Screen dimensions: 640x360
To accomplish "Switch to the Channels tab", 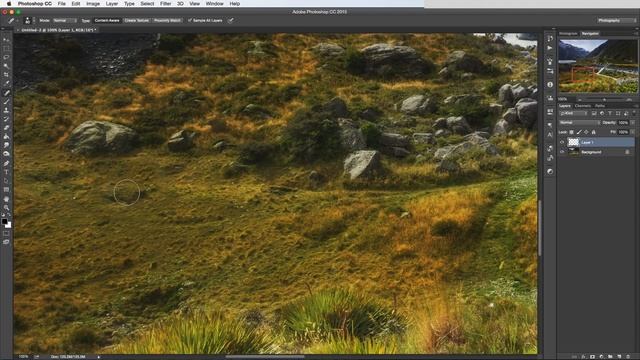I will click(582, 106).
